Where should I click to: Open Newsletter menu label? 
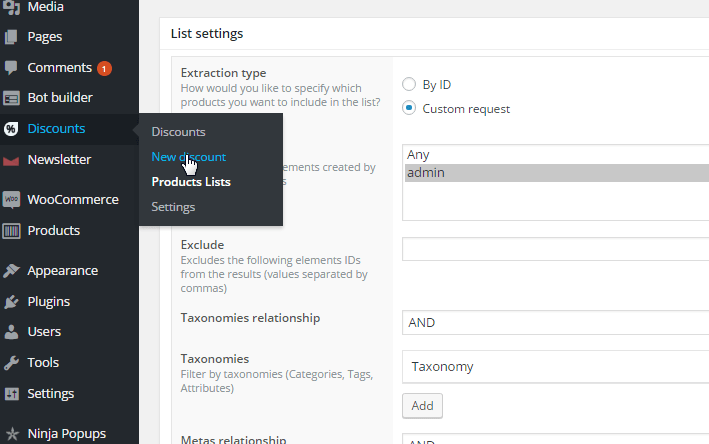pos(59,160)
